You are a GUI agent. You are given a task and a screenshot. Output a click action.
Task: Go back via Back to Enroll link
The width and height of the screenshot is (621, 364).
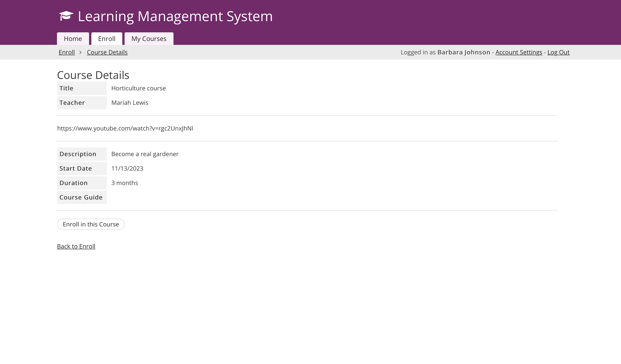pyautogui.click(x=76, y=246)
